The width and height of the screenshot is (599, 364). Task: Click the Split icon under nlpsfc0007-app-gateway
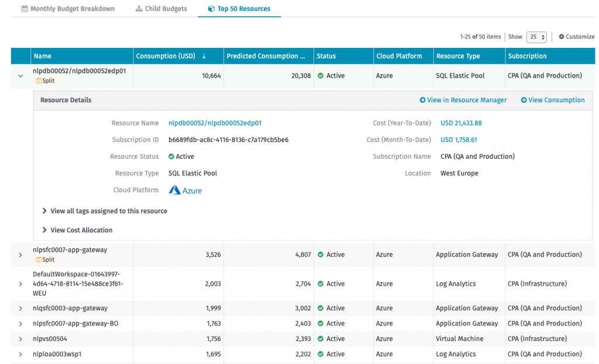pyautogui.click(x=39, y=260)
